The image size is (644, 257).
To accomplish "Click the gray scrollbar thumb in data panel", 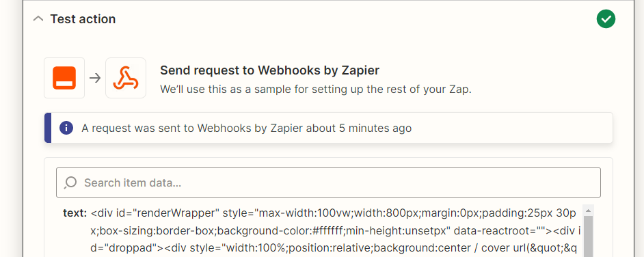I will pyautogui.click(x=588, y=236).
